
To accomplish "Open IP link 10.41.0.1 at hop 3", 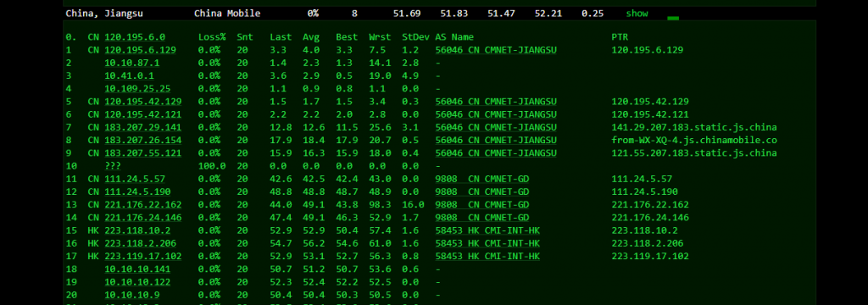I will [129, 76].
